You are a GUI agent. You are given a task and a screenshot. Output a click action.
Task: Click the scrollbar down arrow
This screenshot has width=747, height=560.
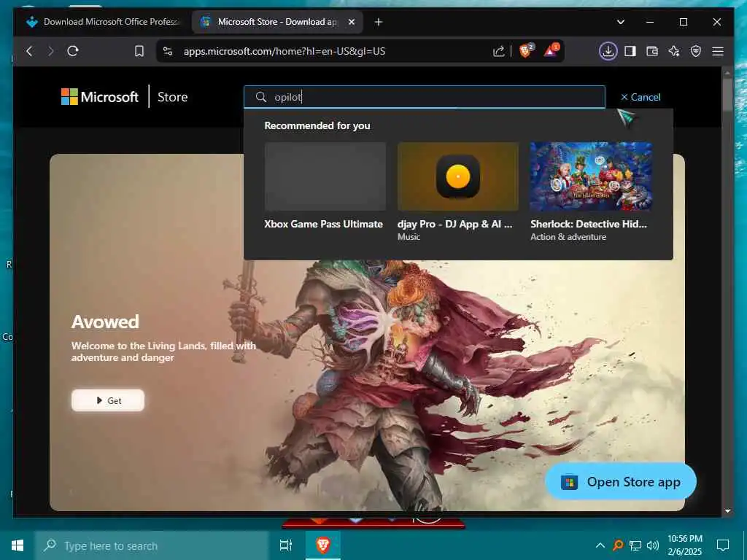(x=727, y=511)
